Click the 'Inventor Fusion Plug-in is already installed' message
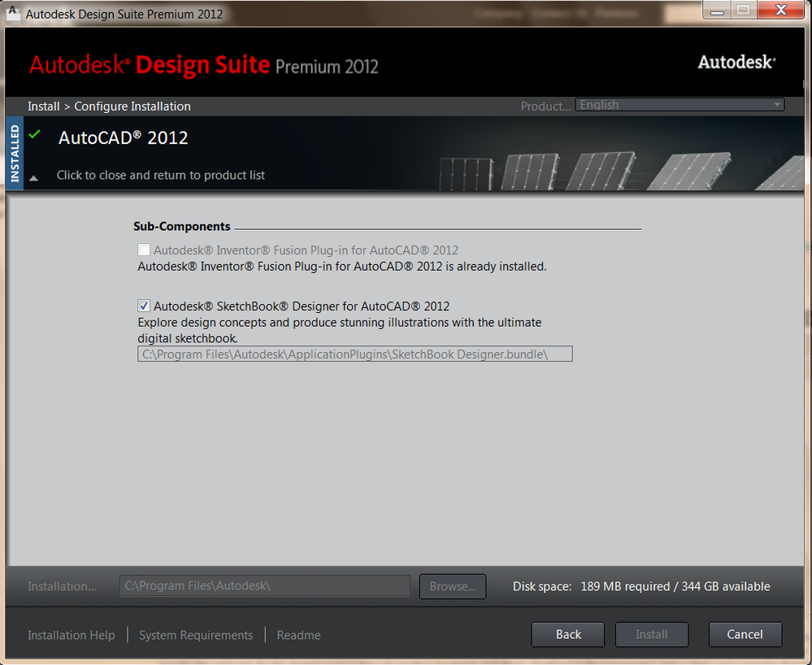Screen dimensions: 812x665 pos(341,267)
